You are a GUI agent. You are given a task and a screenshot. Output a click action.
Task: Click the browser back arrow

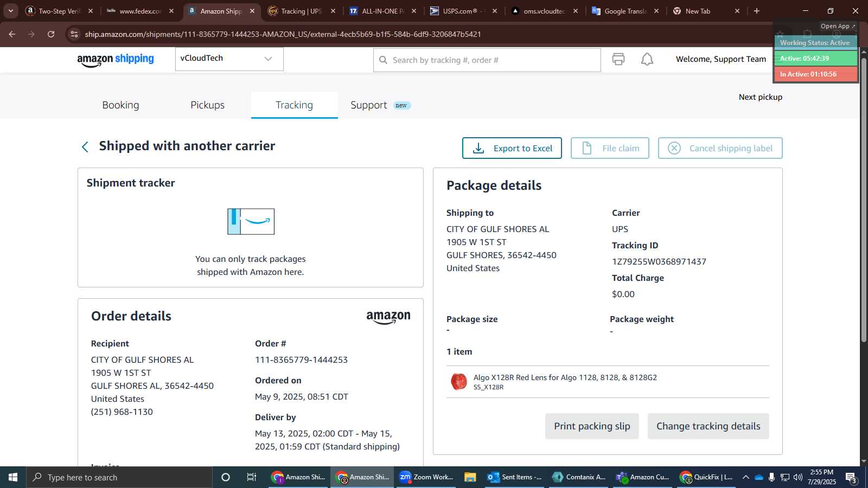[12, 34]
